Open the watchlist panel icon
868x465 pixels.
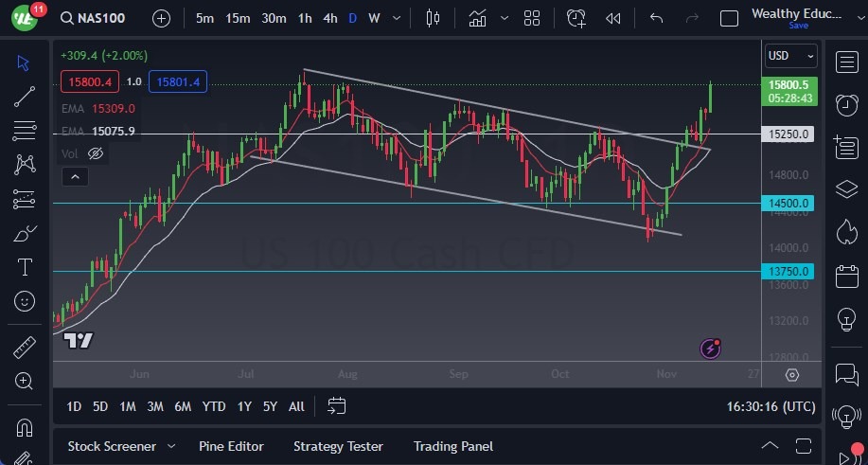[846, 63]
